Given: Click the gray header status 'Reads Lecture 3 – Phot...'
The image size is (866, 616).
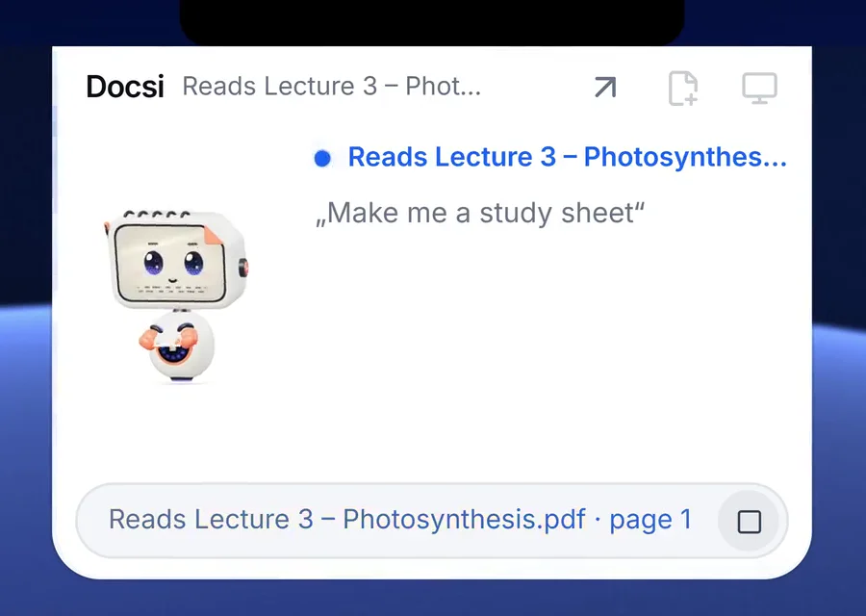Looking at the screenshot, I should click(x=331, y=87).
